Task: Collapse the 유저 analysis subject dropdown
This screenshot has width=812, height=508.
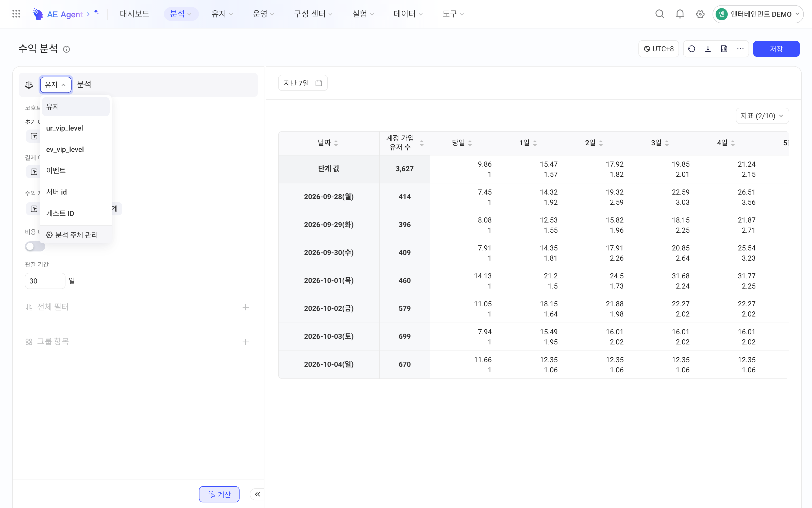Action: [x=56, y=85]
